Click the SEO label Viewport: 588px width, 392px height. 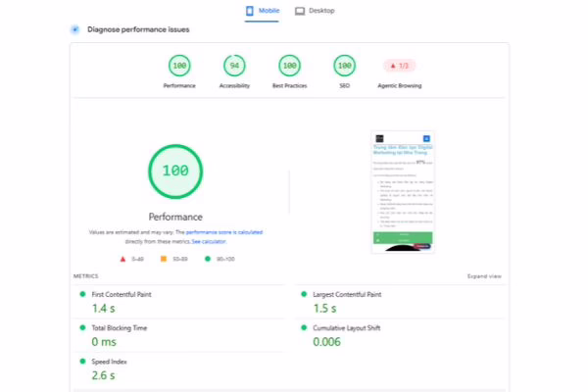[345, 86]
